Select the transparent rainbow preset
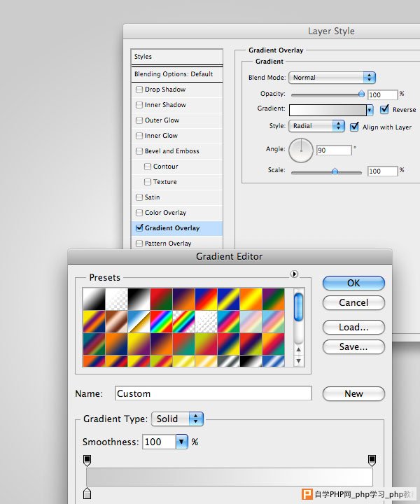The width and height of the screenshot is (420, 504). pyautogui.click(x=183, y=322)
